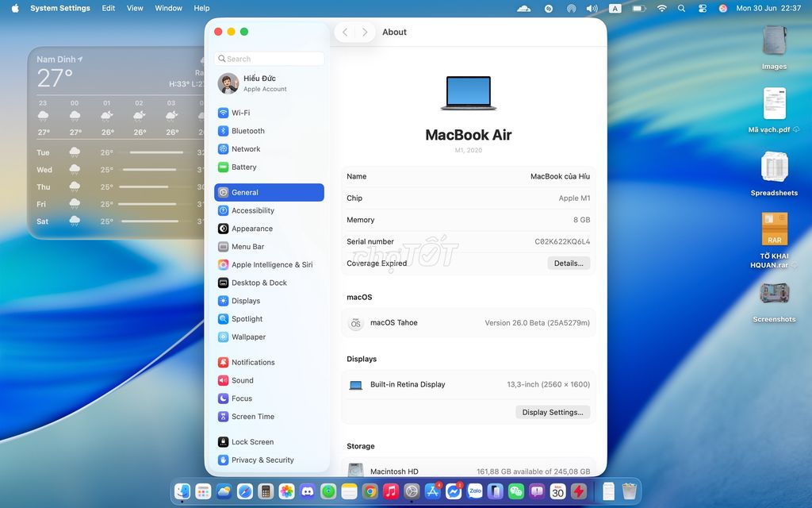Open Focus settings in sidebar
Viewport: 812px width, 508px height.
[x=269, y=398]
